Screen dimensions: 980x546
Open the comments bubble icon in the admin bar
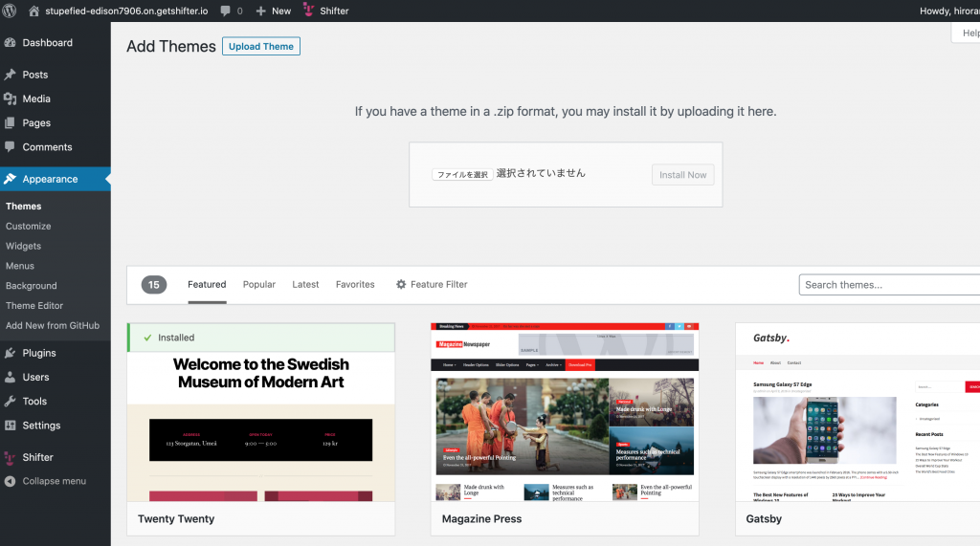225,11
